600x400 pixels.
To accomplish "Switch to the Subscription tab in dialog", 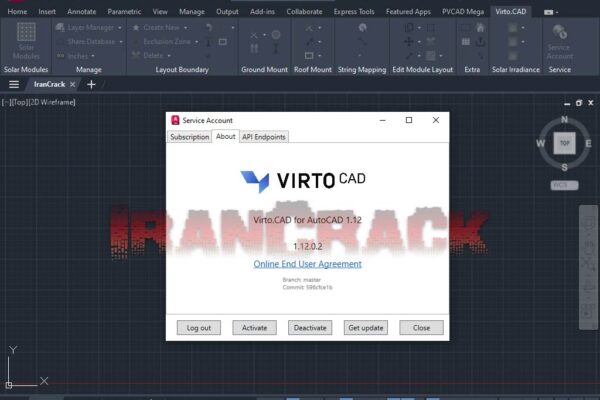I will point(189,137).
